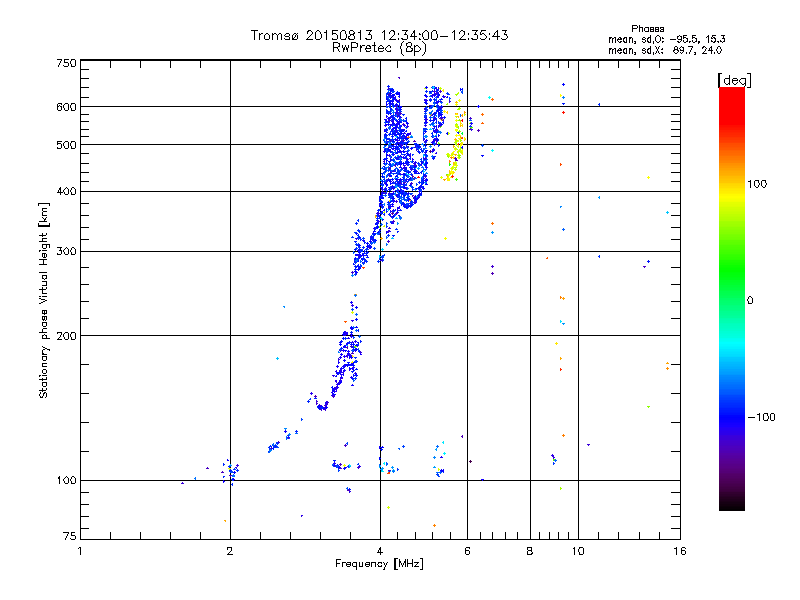Click the "Phases" heading at top right
Viewport: 800px width, 600px height.
[647, 29]
